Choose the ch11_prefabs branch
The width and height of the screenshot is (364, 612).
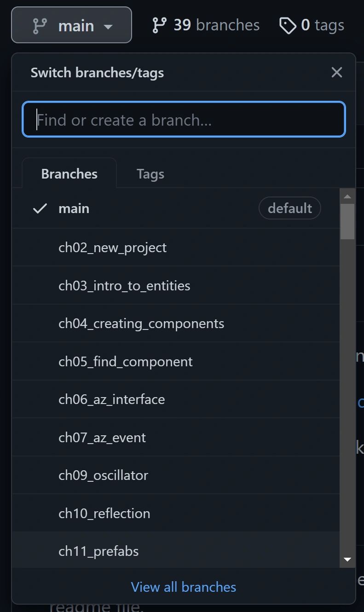(98, 551)
